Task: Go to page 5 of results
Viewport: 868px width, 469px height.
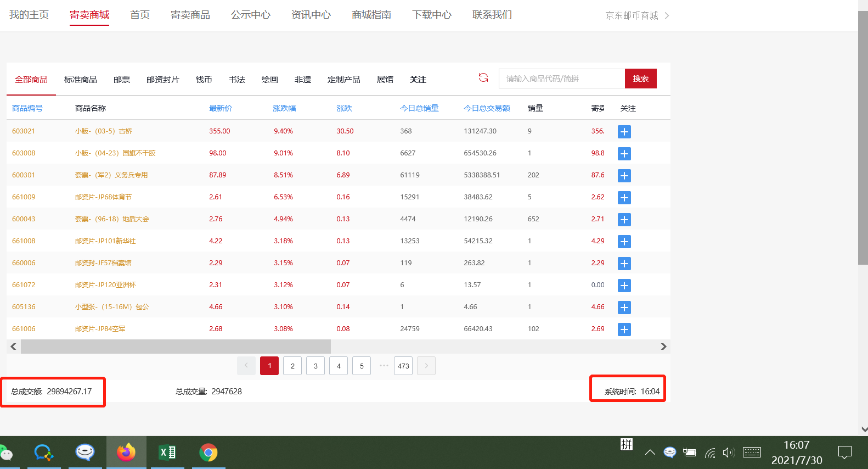Action: [362, 366]
